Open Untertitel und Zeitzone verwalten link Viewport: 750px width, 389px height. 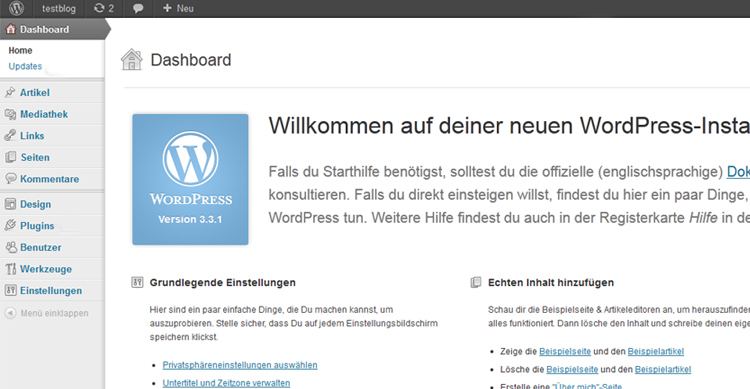tap(226, 383)
